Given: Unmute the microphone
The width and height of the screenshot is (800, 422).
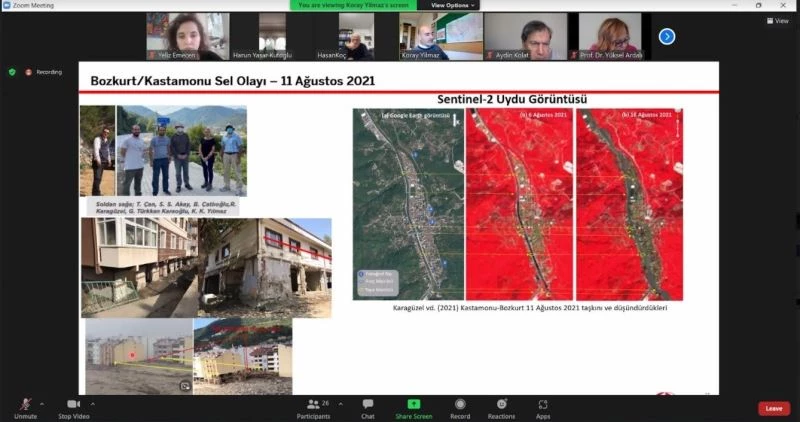Looking at the screenshot, I should (25, 407).
